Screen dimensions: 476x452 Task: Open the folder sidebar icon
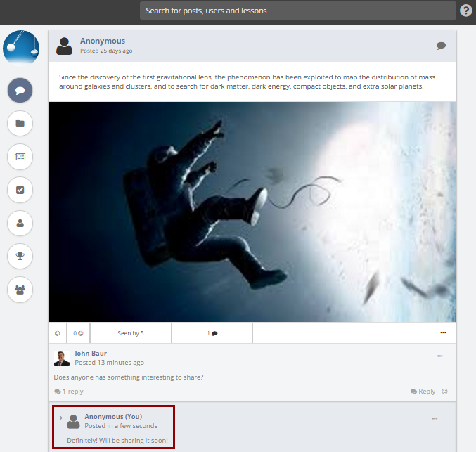[x=20, y=123]
